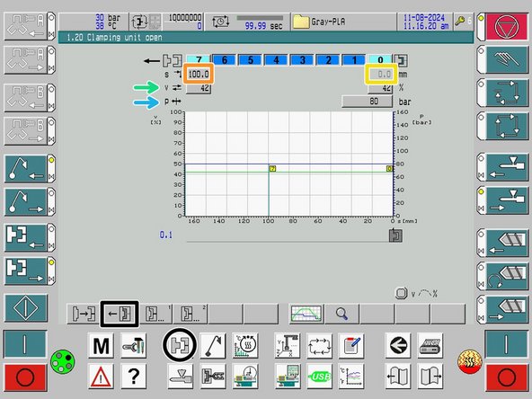Open the question mark help icon

point(133,376)
